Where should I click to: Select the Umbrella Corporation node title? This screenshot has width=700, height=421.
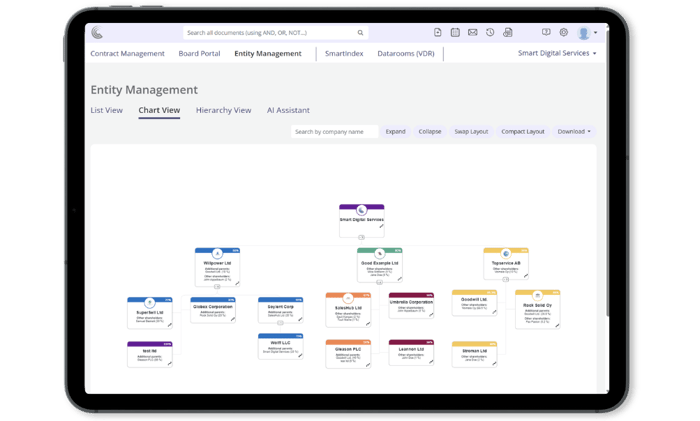point(411,302)
